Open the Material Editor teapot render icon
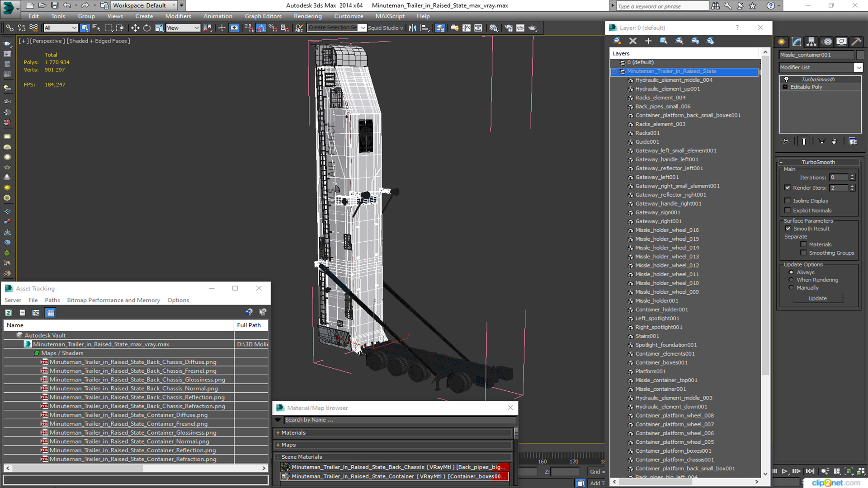The width and height of the screenshot is (868, 488). [533, 28]
